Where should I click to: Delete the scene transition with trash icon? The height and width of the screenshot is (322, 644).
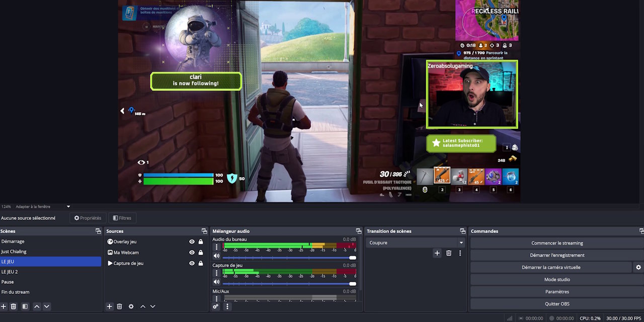point(449,253)
